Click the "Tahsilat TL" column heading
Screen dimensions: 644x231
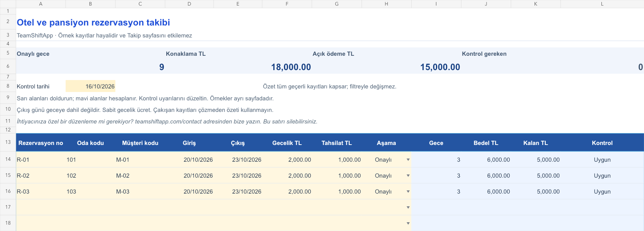click(337, 143)
